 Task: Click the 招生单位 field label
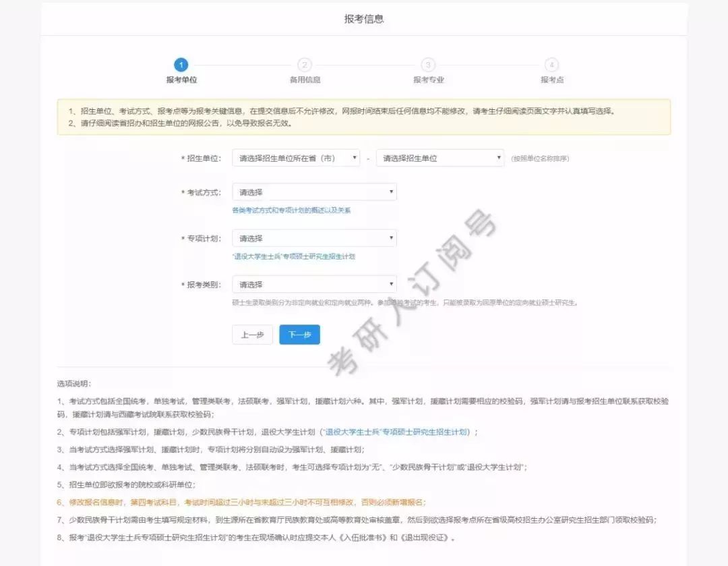click(x=201, y=159)
